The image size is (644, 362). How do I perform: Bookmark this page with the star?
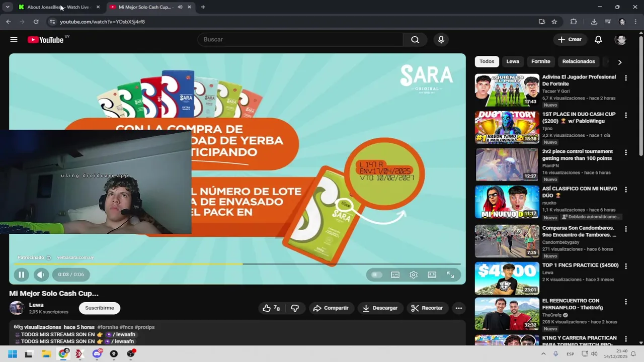pos(554,22)
